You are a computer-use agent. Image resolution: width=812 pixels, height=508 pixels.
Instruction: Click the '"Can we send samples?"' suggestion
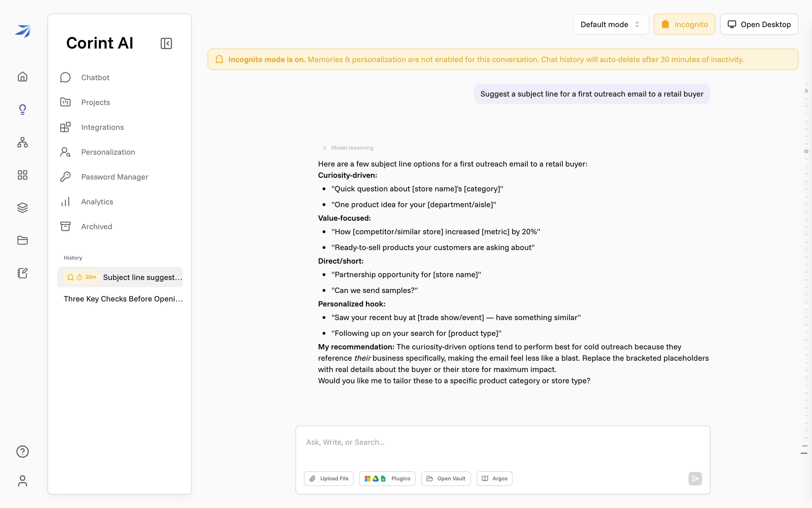(374, 290)
